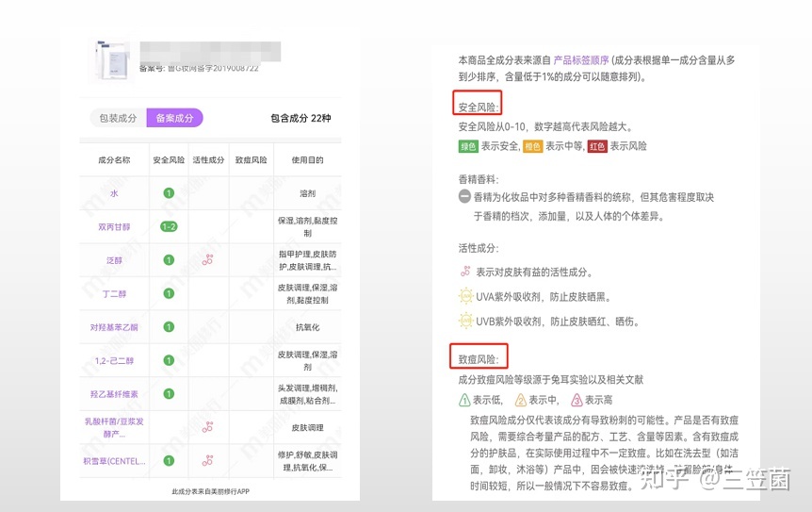Click the 红色 legend swatch

tap(597, 146)
